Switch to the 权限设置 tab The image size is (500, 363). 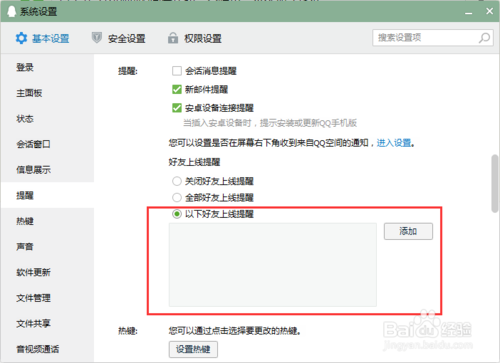pyautogui.click(x=195, y=38)
